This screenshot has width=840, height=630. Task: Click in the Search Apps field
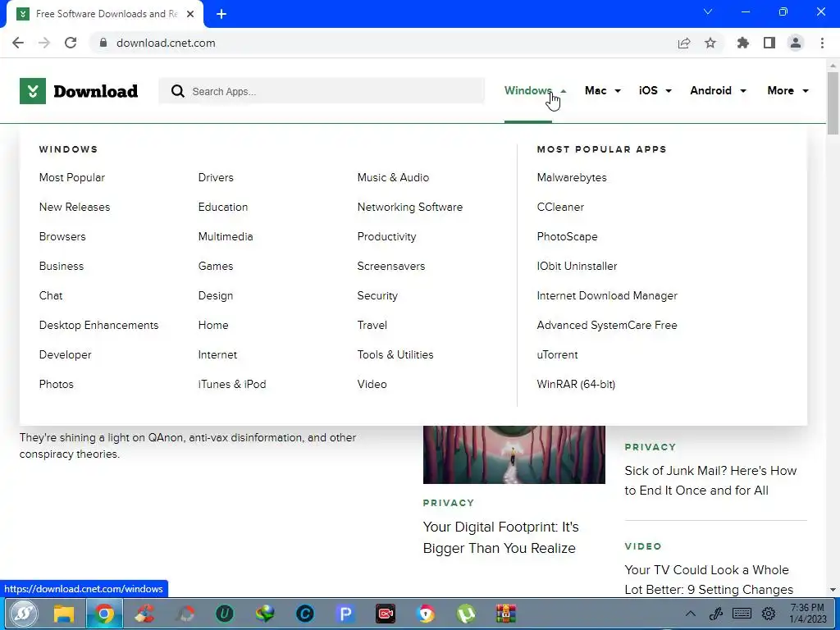click(x=322, y=91)
